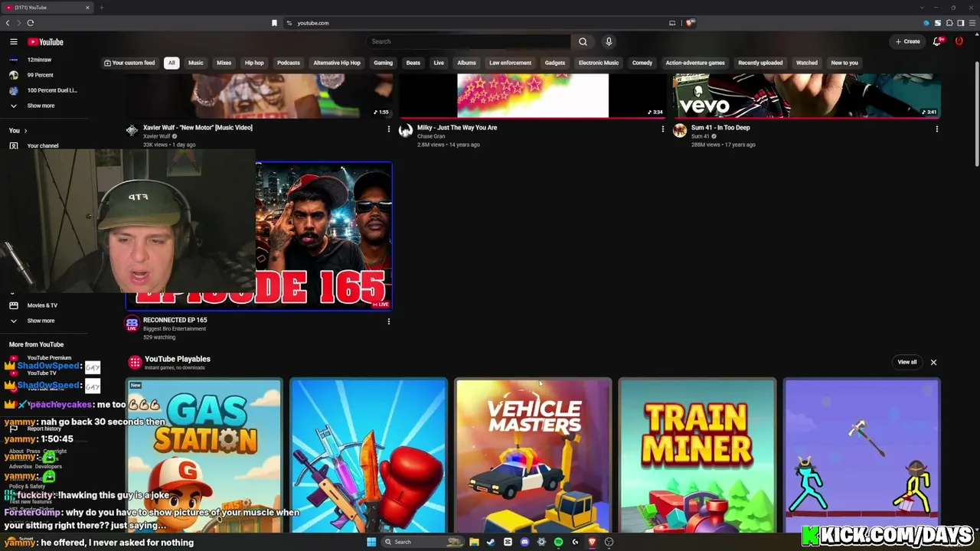Open options for Xavier Wulf "New Motor" video
This screenshot has width=980, height=551.
[388, 129]
